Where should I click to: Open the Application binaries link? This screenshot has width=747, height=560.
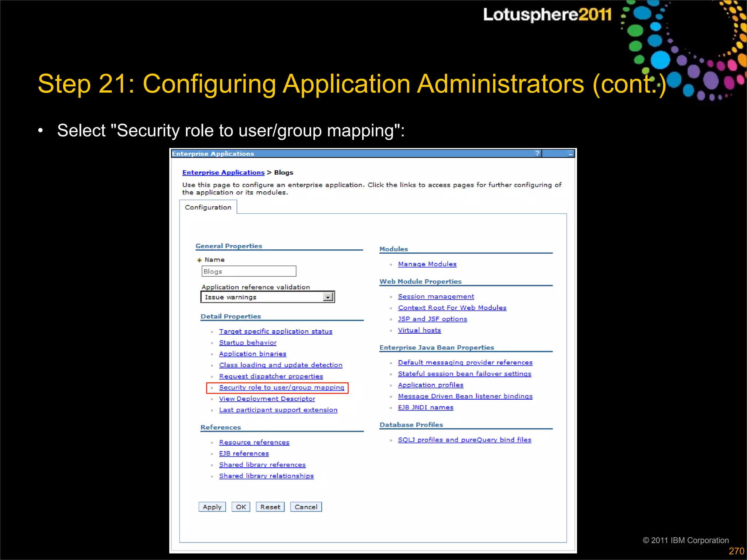point(252,354)
